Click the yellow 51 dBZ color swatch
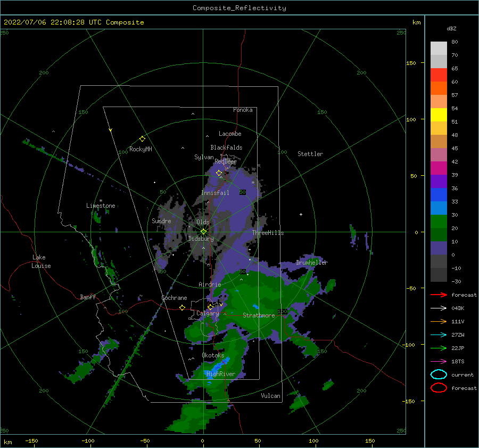This screenshot has height=448, width=479. point(439,115)
